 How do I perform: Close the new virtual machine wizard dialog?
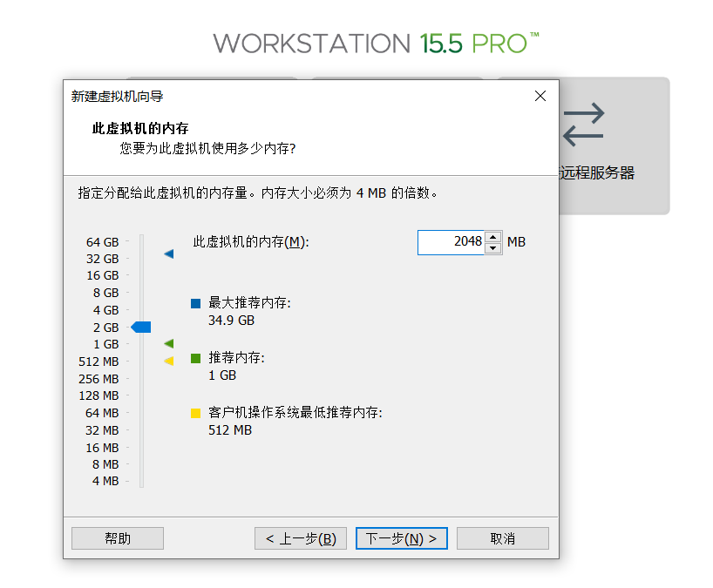(540, 96)
